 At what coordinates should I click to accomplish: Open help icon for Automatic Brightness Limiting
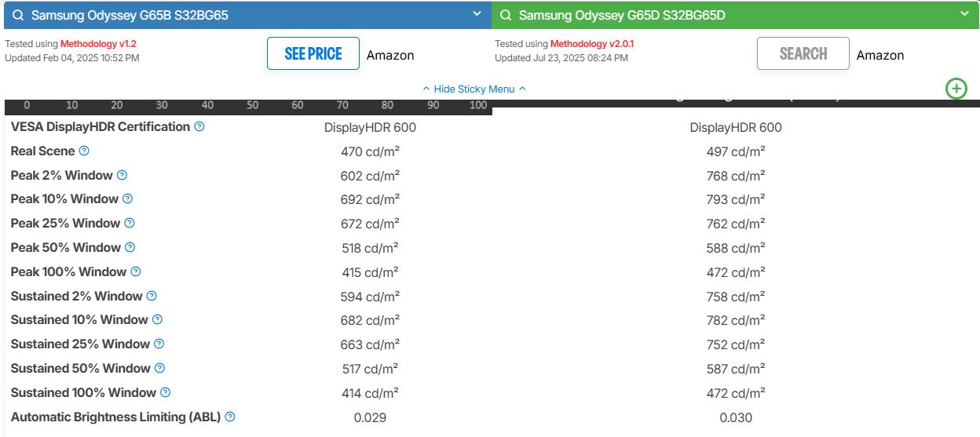(x=230, y=417)
